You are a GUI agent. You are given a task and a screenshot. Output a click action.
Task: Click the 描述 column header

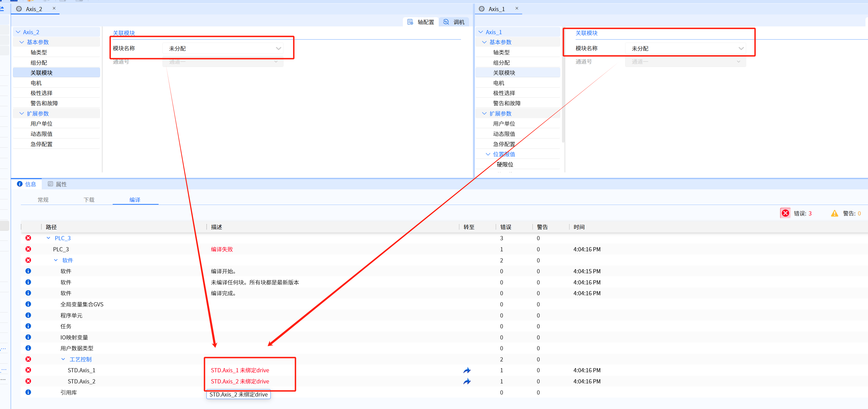coord(216,227)
